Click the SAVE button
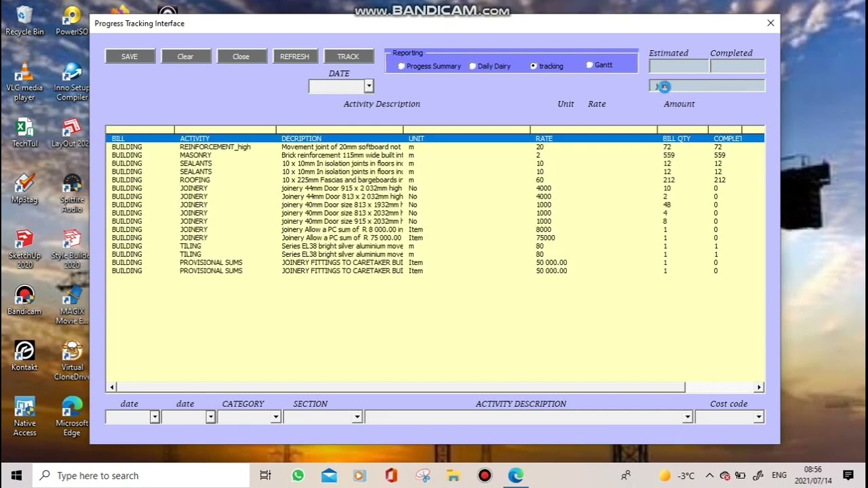Viewport: 868px width, 488px height. [130, 56]
